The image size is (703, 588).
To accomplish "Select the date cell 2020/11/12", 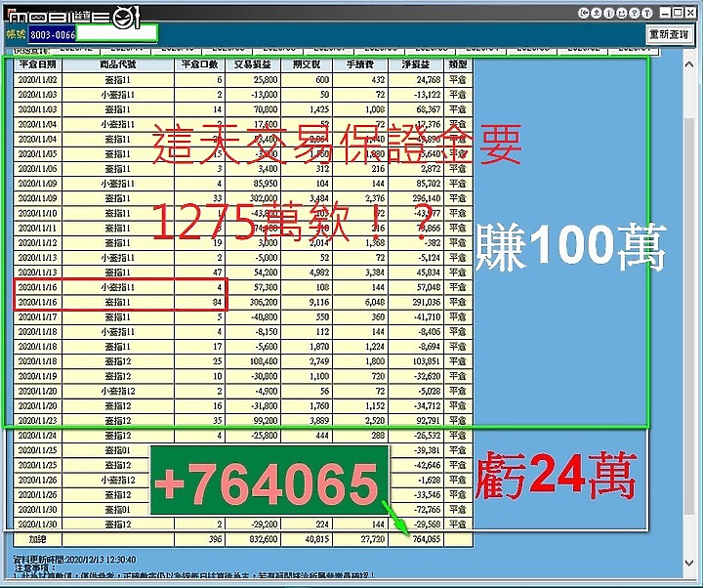I will (x=38, y=242).
